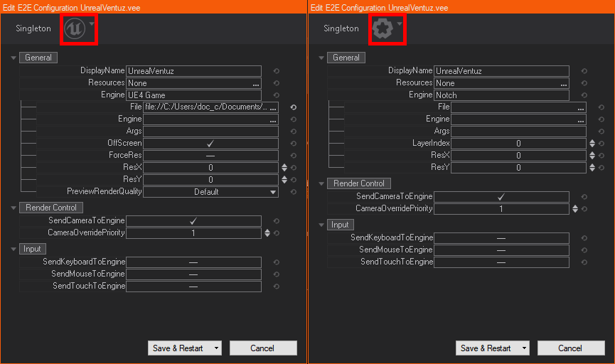Click the DisplayName field in UE4 panel

pyautogui.click(x=193, y=71)
